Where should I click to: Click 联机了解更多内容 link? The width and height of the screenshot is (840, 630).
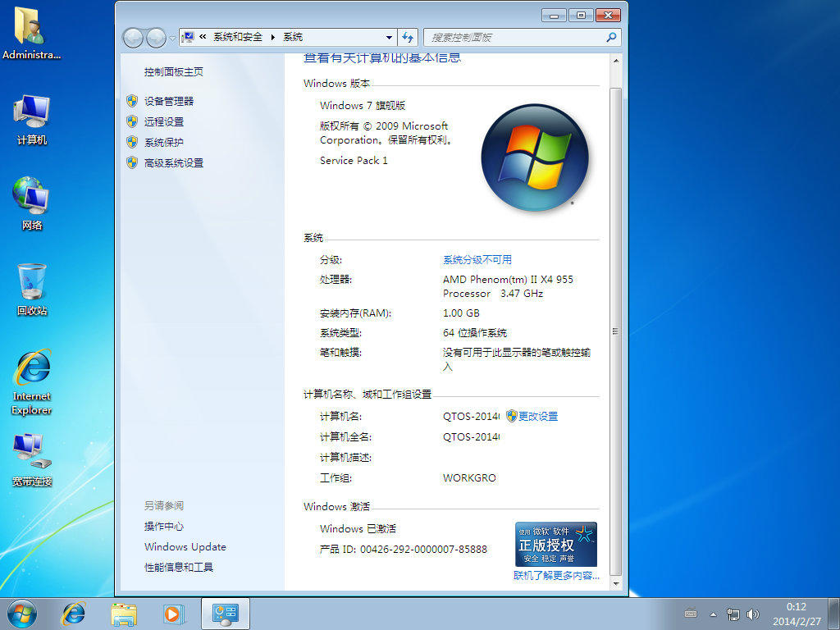[556, 575]
